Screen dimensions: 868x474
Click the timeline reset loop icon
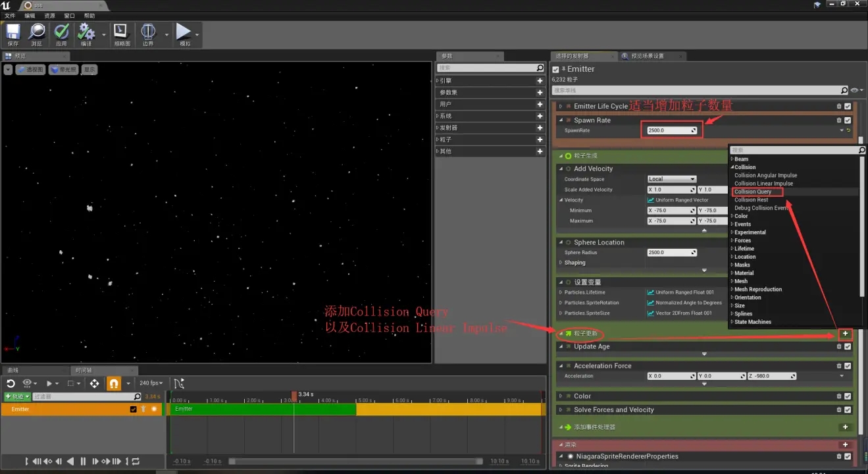point(11,383)
